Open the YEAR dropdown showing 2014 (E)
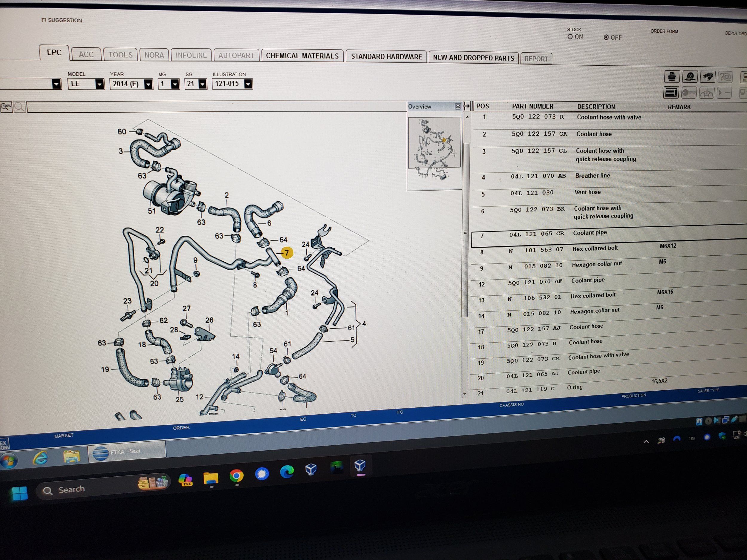The image size is (747, 560). 148,84
